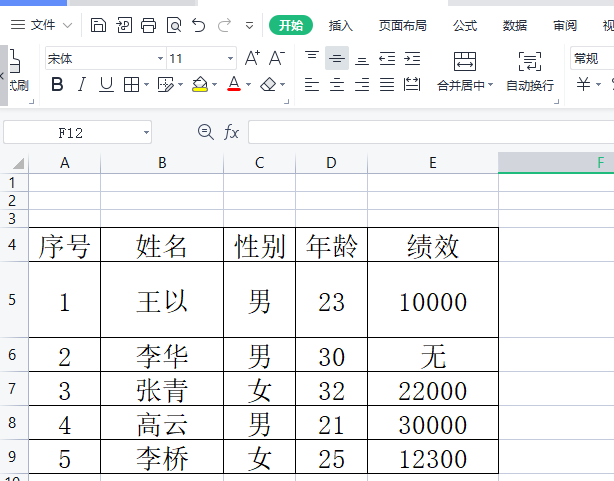Open the 数据 tab
Image resolution: width=614 pixels, height=481 pixels.
click(515, 25)
